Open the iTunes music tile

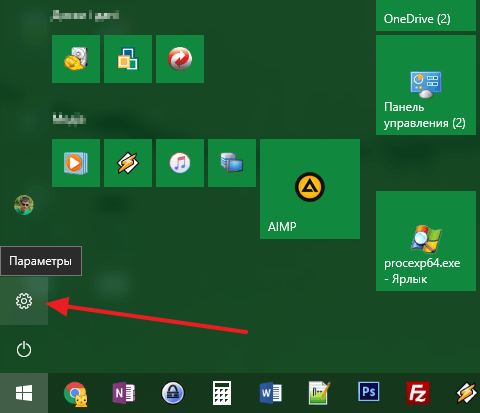(180, 163)
